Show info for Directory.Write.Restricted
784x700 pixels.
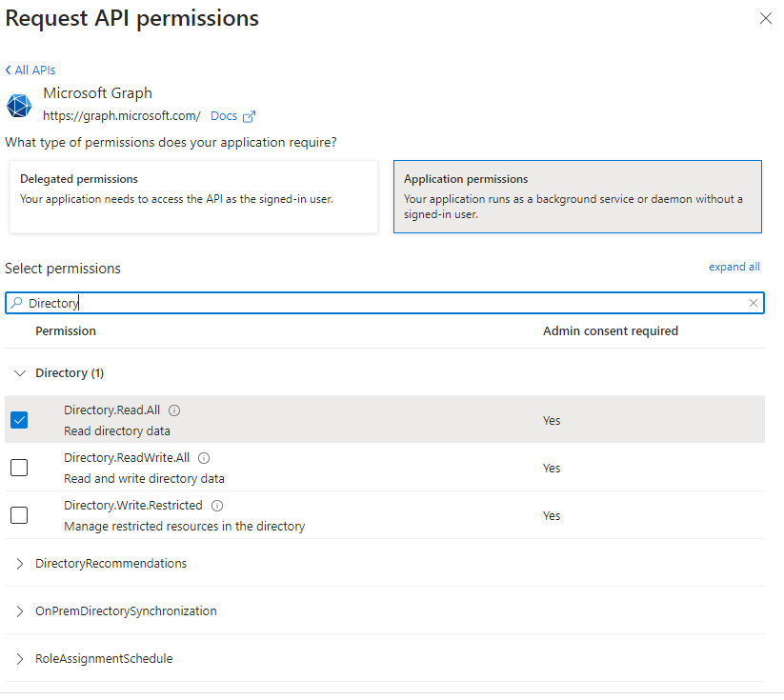[x=217, y=506]
